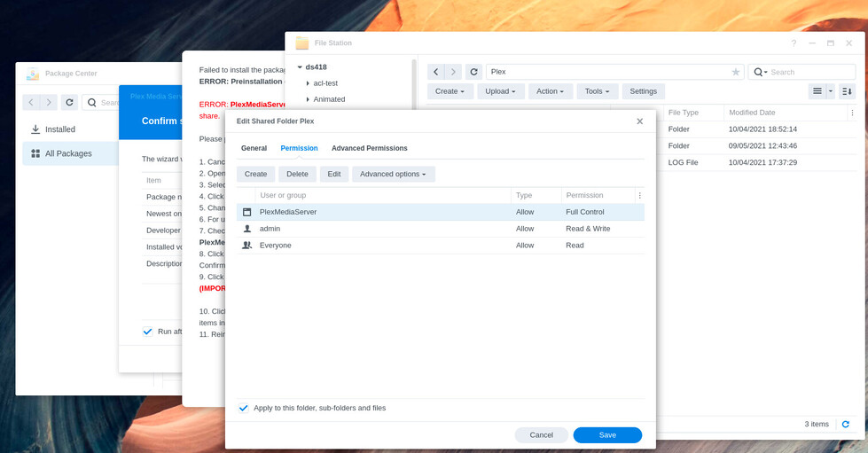Click File Station folder title icon
Image resolution: width=868 pixels, height=453 pixels.
click(301, 43)
